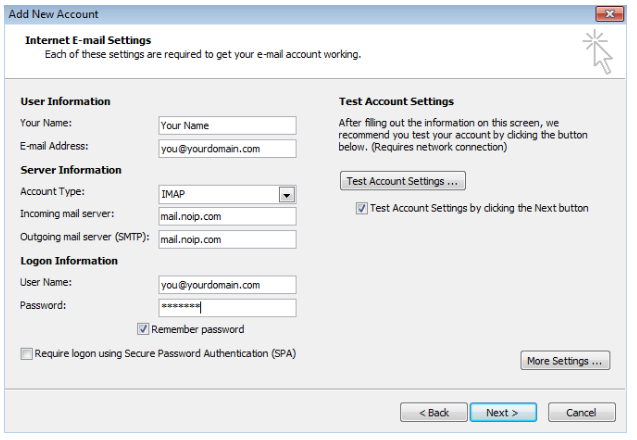Viewport: 637px width, 440px height.
Task: Click the Outgoing mail server (SMTP) field
Action: pos(227,239)
